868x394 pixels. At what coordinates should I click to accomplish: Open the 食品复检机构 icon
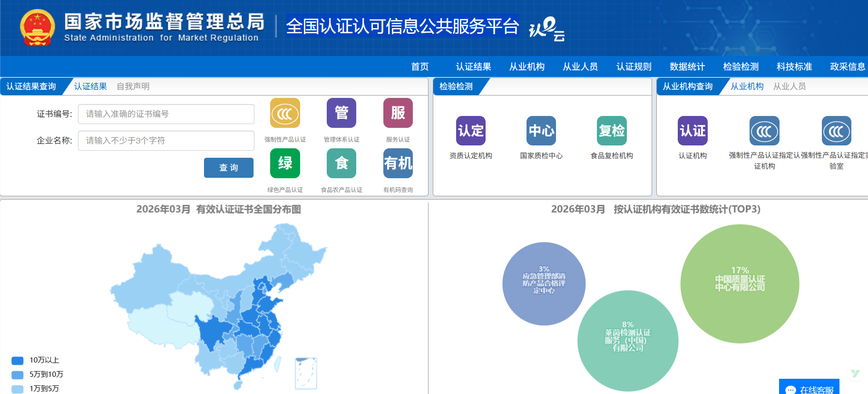tap(612, 131)
